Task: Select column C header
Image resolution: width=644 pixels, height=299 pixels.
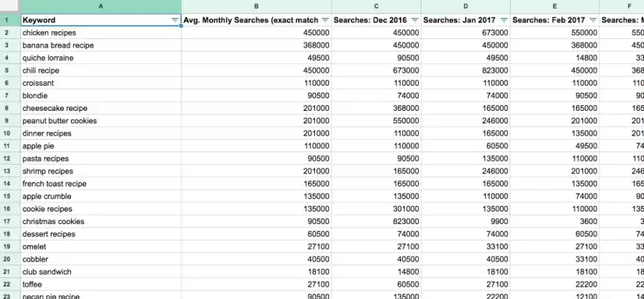Action: tap(377, 6)
